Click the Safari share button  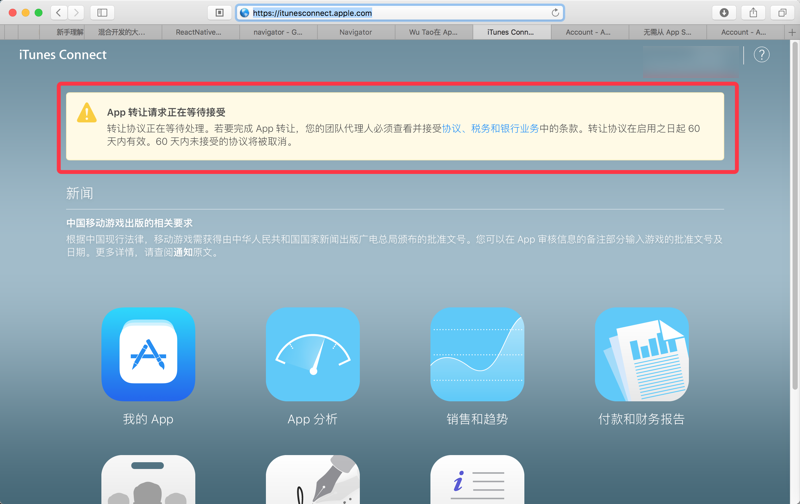click(753, 13)
